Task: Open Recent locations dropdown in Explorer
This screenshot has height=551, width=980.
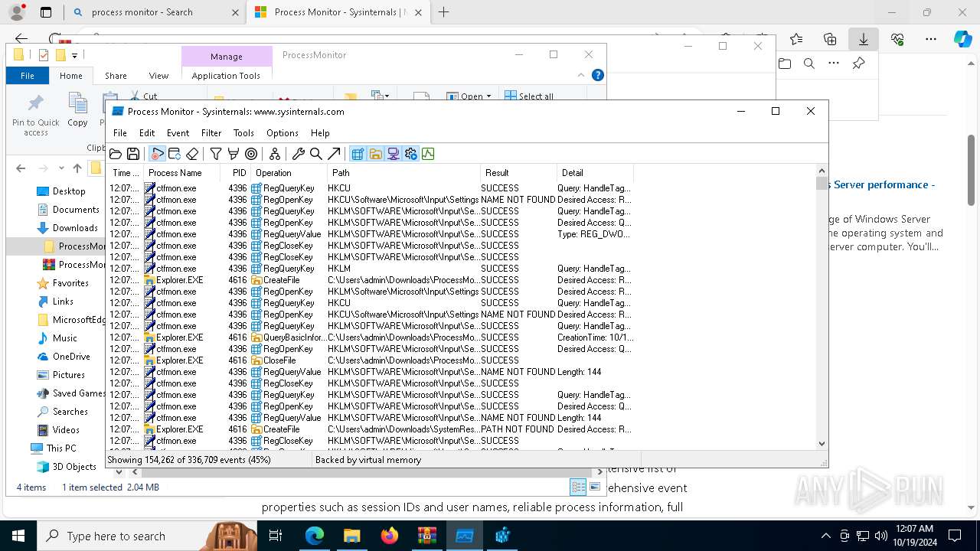Action: (x=61, y=168)
